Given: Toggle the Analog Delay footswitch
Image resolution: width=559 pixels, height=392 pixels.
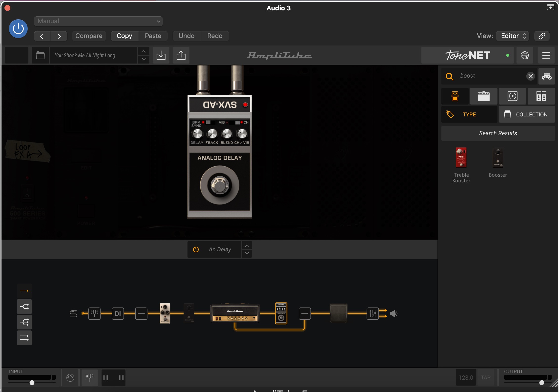Looking at the screenshot, I should click(x=220, y=185).
